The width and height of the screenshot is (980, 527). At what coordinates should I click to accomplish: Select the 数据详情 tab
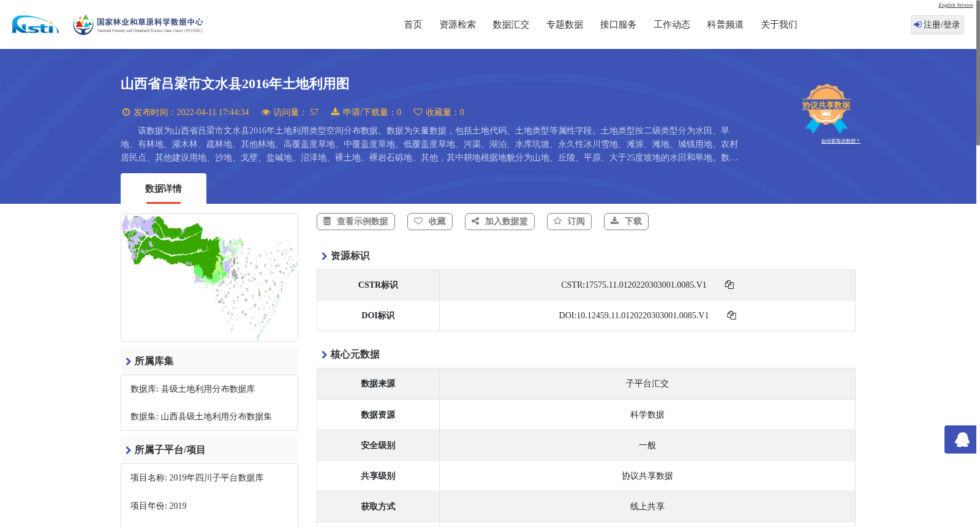pos(164,189)
